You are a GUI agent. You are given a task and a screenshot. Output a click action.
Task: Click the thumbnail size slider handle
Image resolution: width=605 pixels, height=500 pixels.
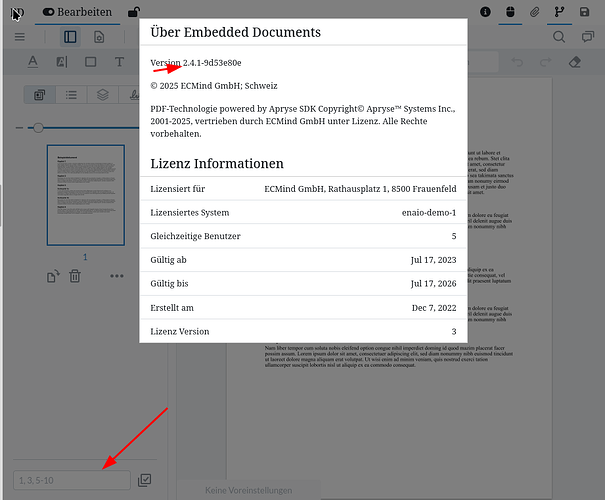tap(38, 128)
